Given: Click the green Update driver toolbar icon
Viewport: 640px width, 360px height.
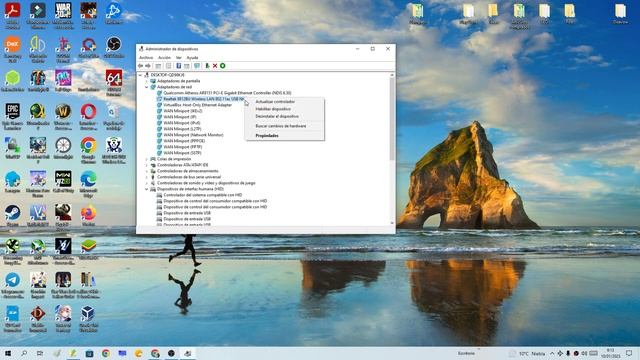Looking at the screenshot, I should pos(207,66).
